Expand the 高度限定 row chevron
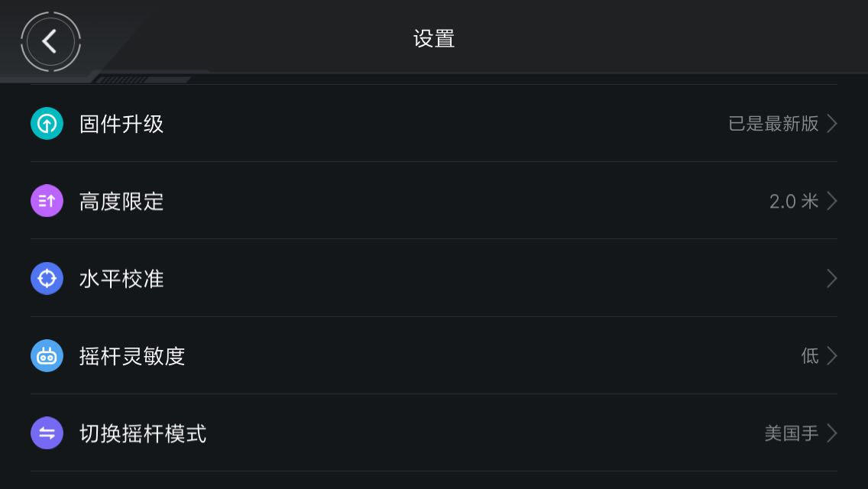Image resolution: width=868 pixels, height=489 pixels. pos(832,201)
